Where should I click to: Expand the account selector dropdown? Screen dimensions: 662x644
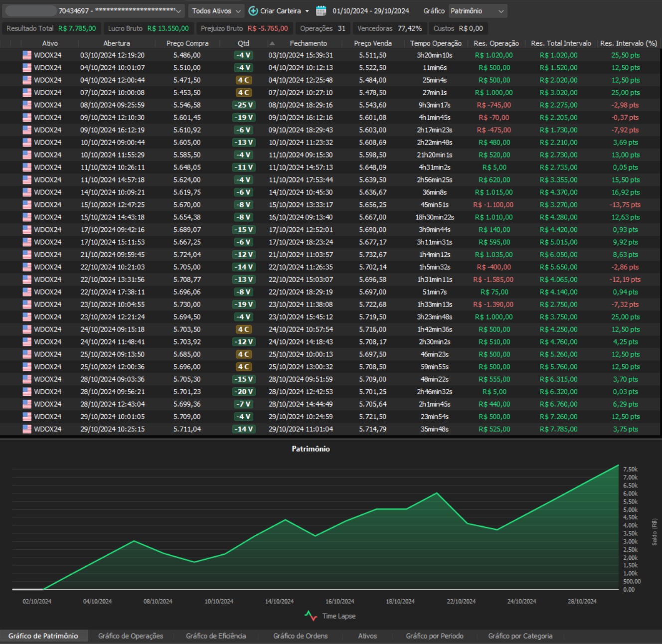pyautogui.click(x=178, y=11)
